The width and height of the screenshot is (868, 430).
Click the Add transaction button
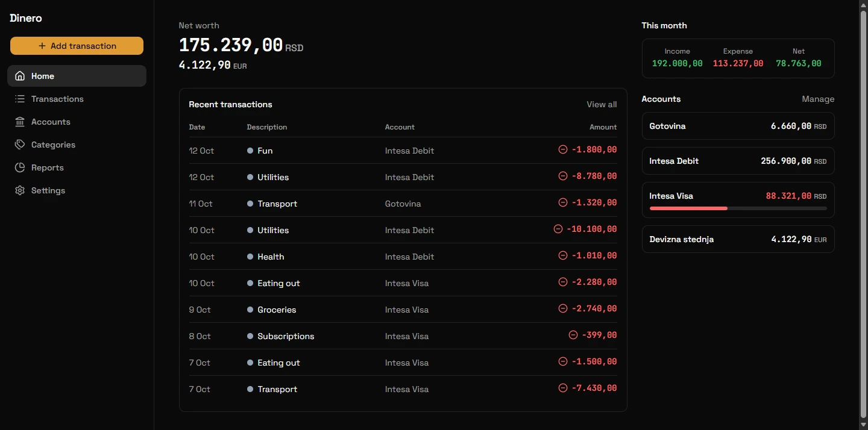(77, 46)
